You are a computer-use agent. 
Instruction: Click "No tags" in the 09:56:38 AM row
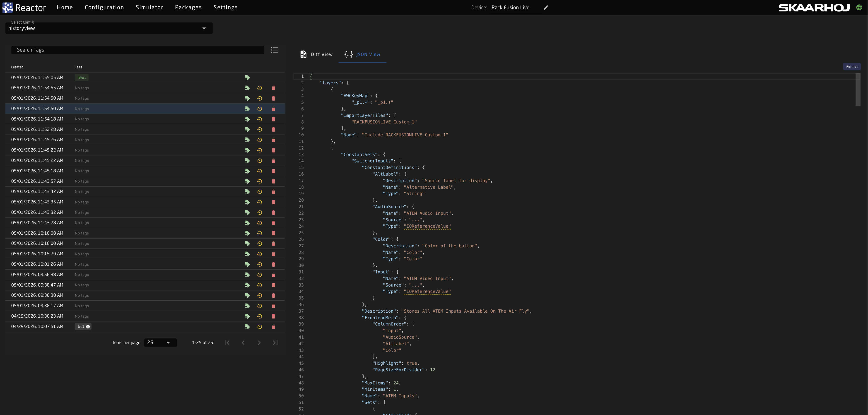(x=82, y=275)
